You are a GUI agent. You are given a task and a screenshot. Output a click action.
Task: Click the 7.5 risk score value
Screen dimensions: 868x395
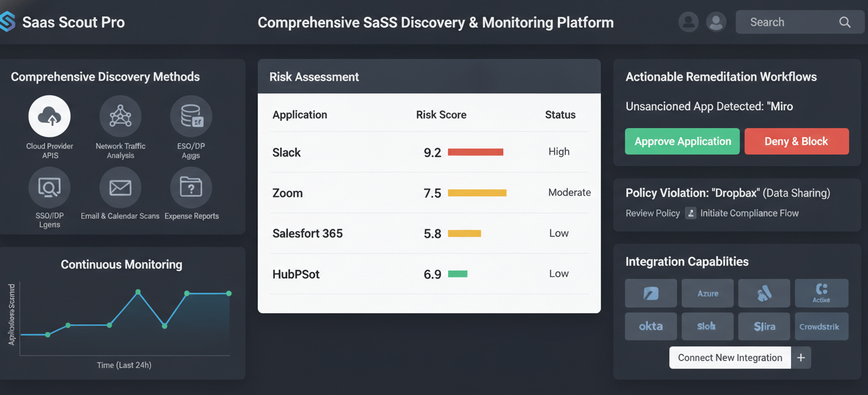coord(432,193)
